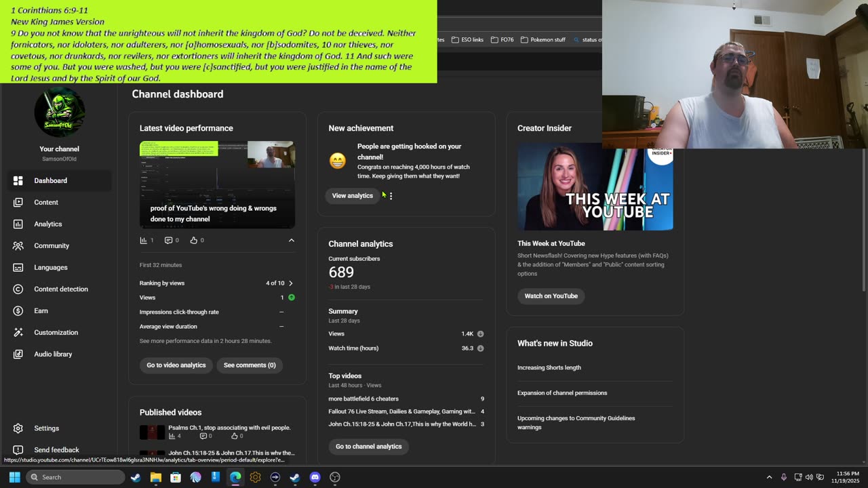Select Dashboard in the Studio sidebar

(60, 180)
